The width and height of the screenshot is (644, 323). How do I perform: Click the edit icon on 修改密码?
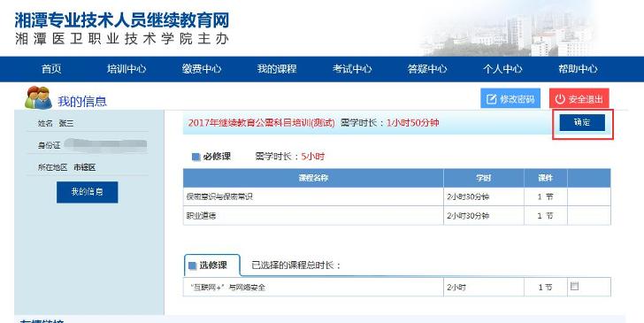(x=492, y=99)
